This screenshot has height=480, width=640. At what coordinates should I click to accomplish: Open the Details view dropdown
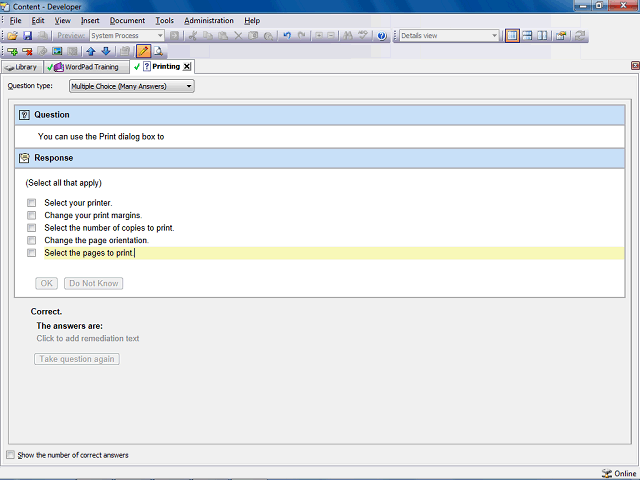[x=449, y=36]
